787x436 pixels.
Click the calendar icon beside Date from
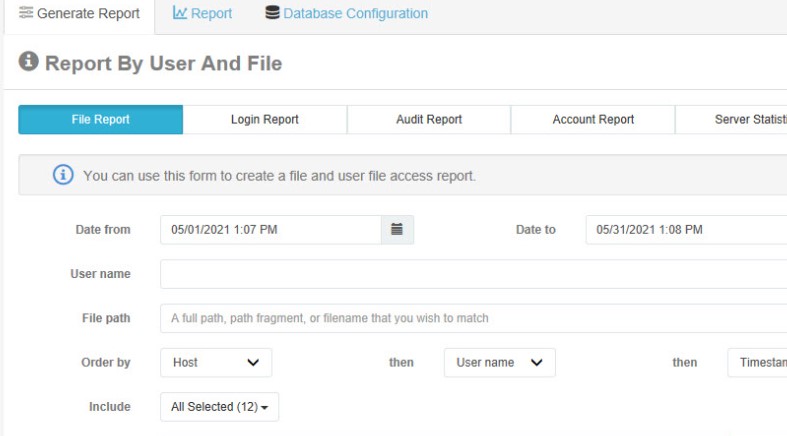point(396,230)
